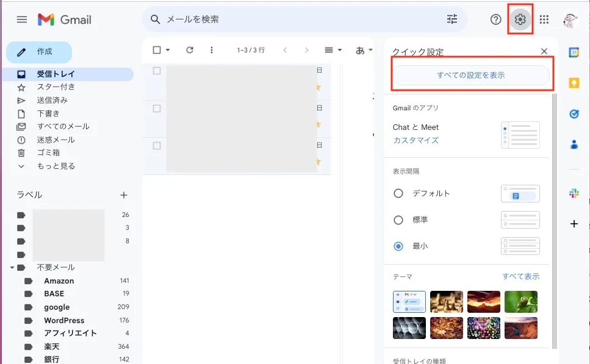590x364 pixels.
Task: Open the WordPress label
Action: pyautogui.click(x=64, y=320)
